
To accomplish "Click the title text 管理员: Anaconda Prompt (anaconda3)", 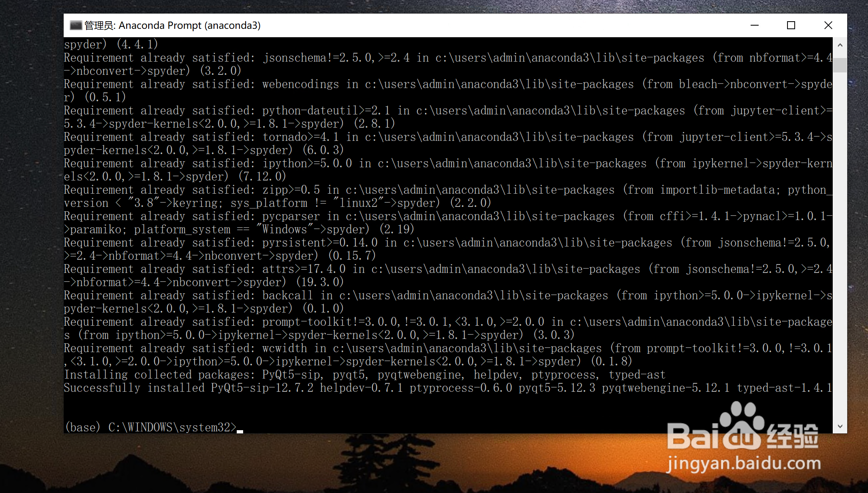I will 172,26.
